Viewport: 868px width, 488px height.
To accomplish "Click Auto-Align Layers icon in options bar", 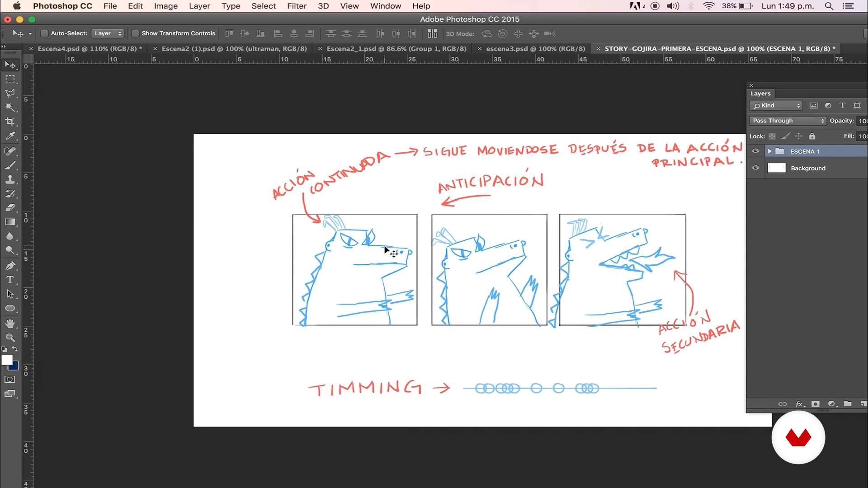I will point(433,33).
